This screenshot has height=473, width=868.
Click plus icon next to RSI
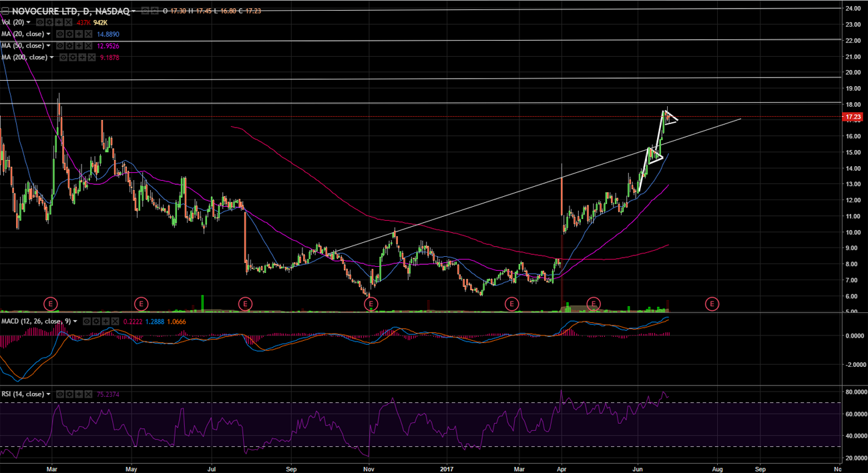79,394
